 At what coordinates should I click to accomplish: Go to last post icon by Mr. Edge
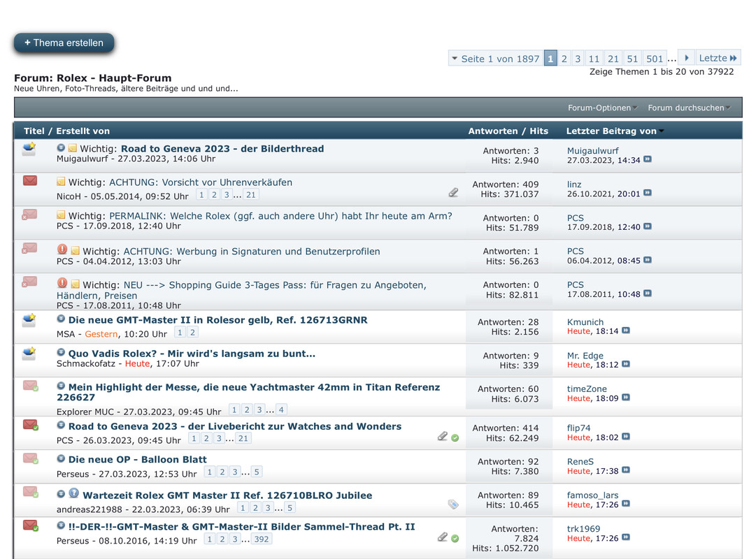pyautogui.click(x=626, y=364)
